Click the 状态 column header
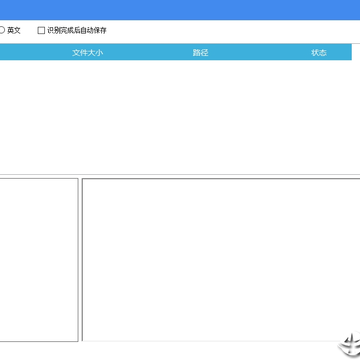Screen dimensions: 360x360 point(319,52)
